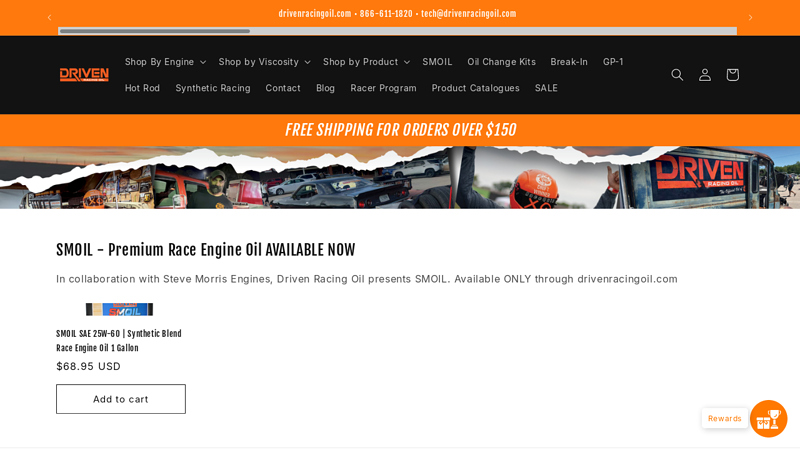This screenshot has height=450, width=800.
Task: Click the SMOIL Premium Race Engine Oil heading
Action: (206, 250)
